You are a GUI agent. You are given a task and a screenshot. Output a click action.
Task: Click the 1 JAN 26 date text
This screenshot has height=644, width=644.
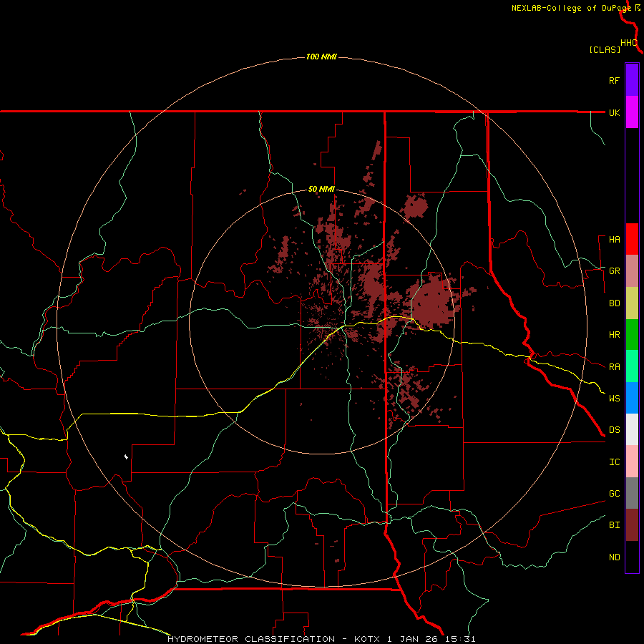point(414,639)
